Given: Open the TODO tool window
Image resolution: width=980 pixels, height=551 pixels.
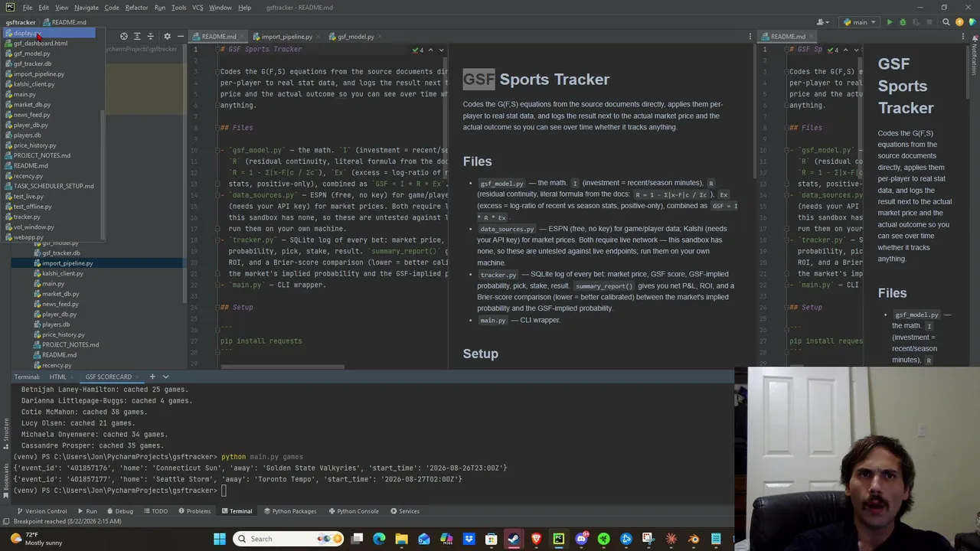Looking at the screenshot, I should point(155,511).
